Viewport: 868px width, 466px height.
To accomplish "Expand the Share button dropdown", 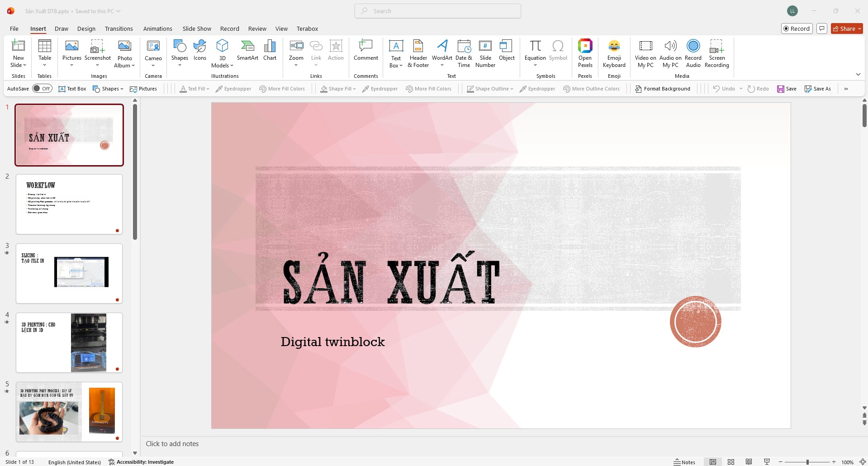I will (x=859, y=29).
